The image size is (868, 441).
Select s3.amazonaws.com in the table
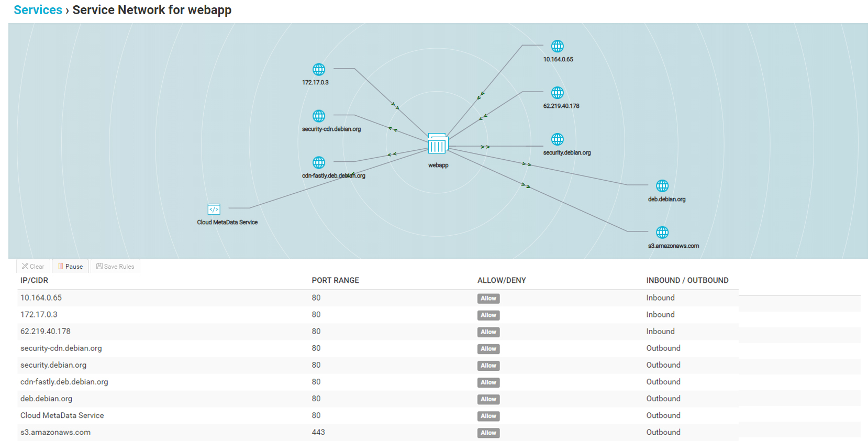click(55, 432)
